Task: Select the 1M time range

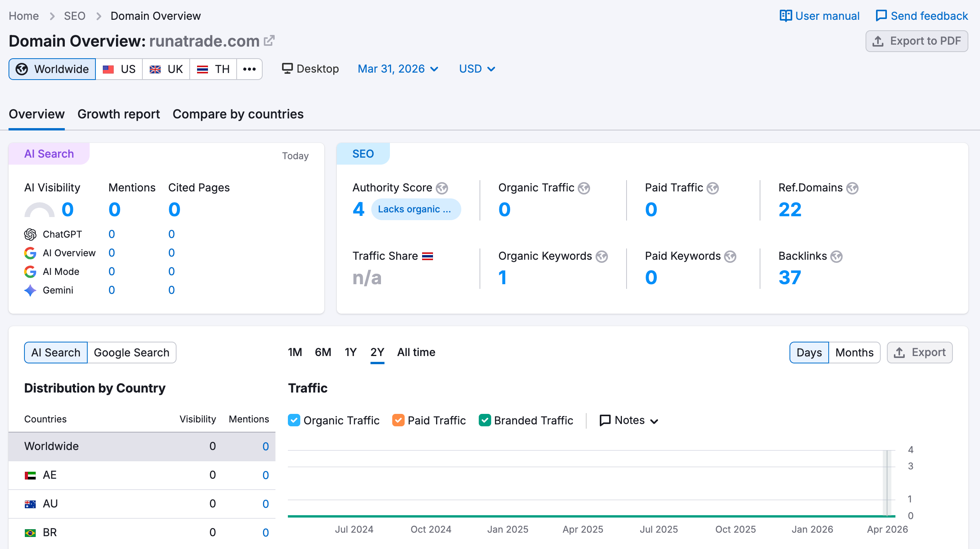Action: pos(295,352)
